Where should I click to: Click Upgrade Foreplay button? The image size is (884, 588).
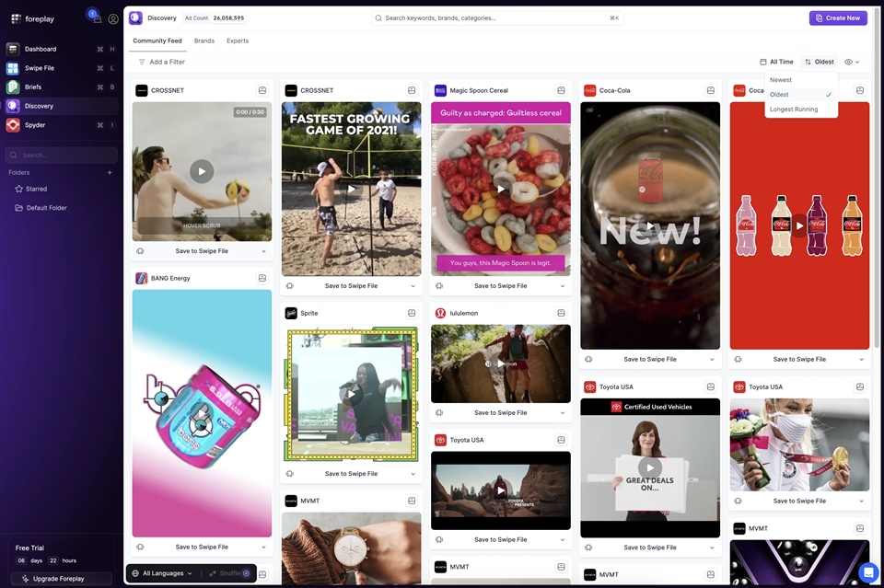(x=59, y=579)
